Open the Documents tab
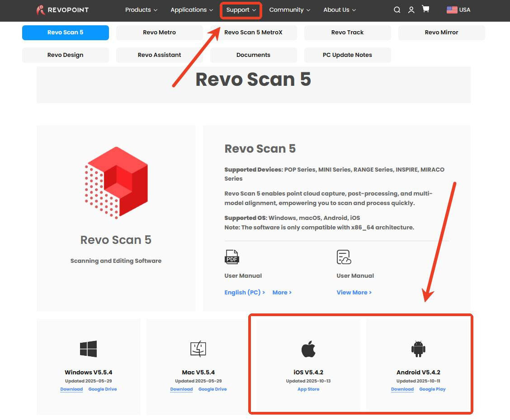 point(253,55)
